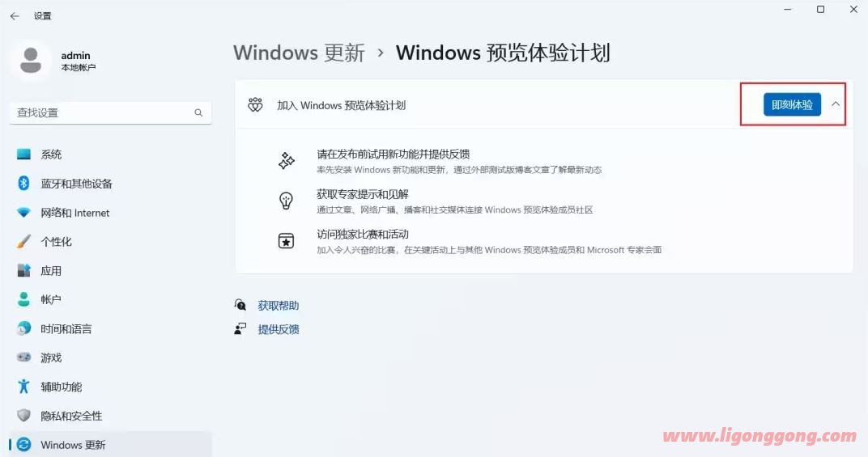
Task: Click the 网络和 Internet Wi-Fi icon
Action: (23, 213)
